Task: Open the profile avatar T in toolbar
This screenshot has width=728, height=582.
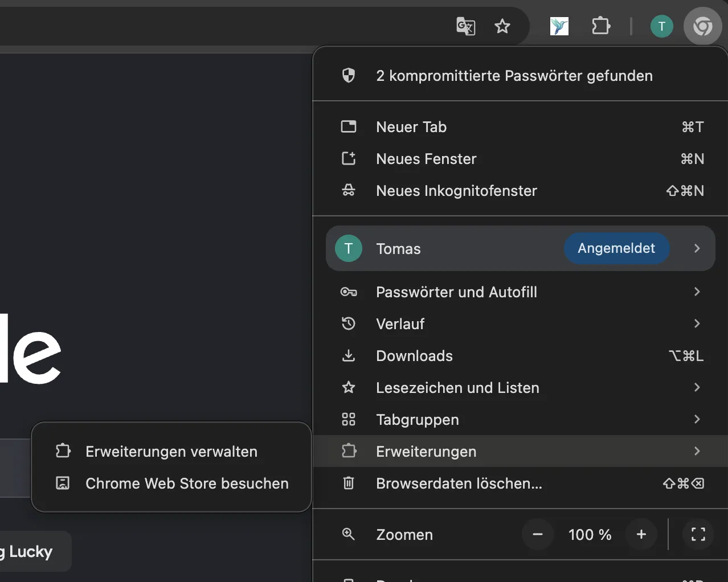Action: (661, 26)
